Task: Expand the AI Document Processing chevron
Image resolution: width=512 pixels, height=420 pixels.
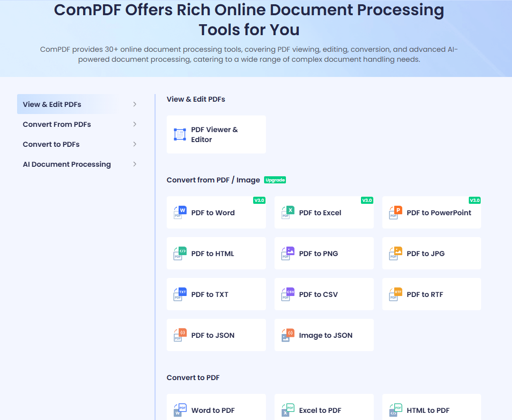Action: point(134,164)
